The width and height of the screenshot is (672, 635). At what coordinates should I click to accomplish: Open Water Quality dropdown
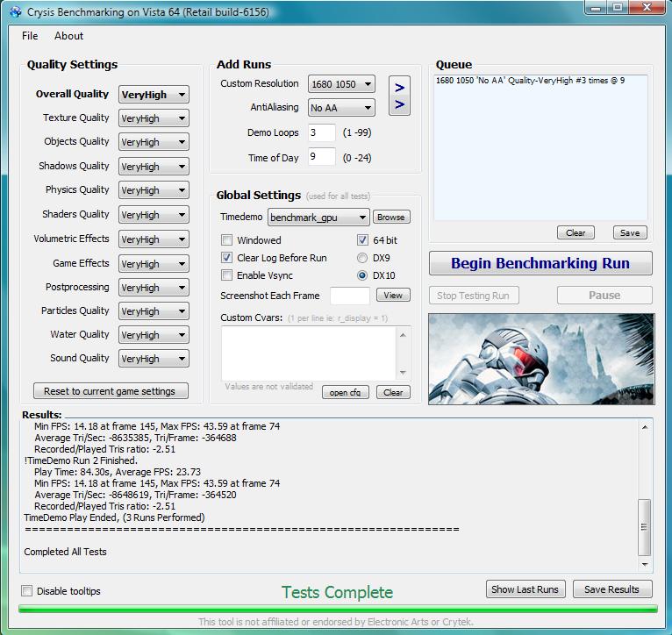pos(154,335)
